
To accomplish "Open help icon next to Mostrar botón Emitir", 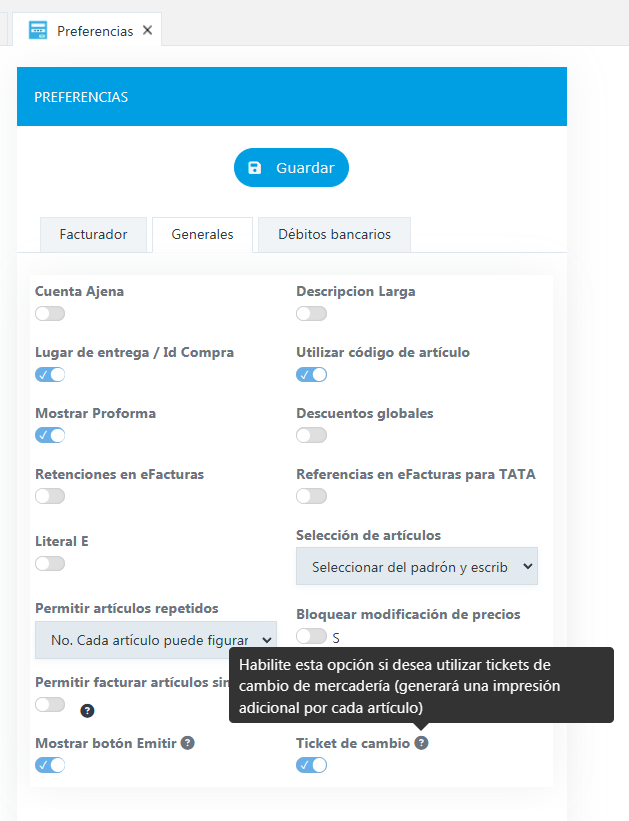I will [187, 742].
